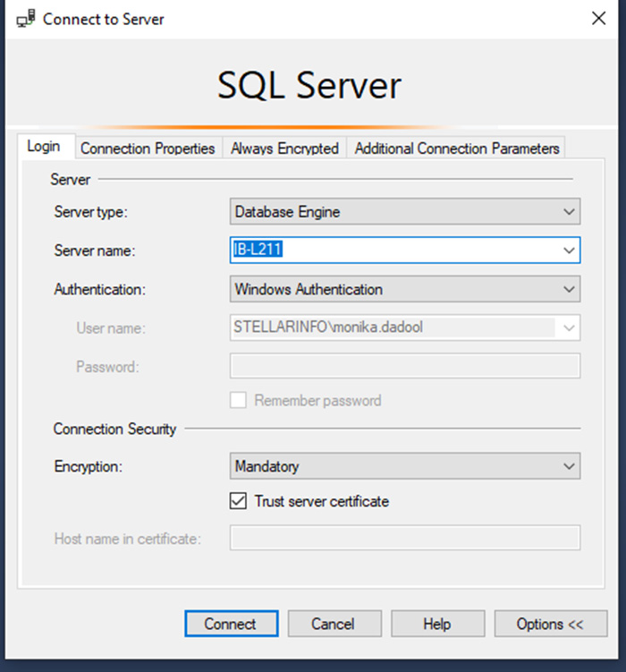This screenshot has width=626, height=672.
Task: Uncheck Trust server certificate checkbox
Action: tap(238, 501)
